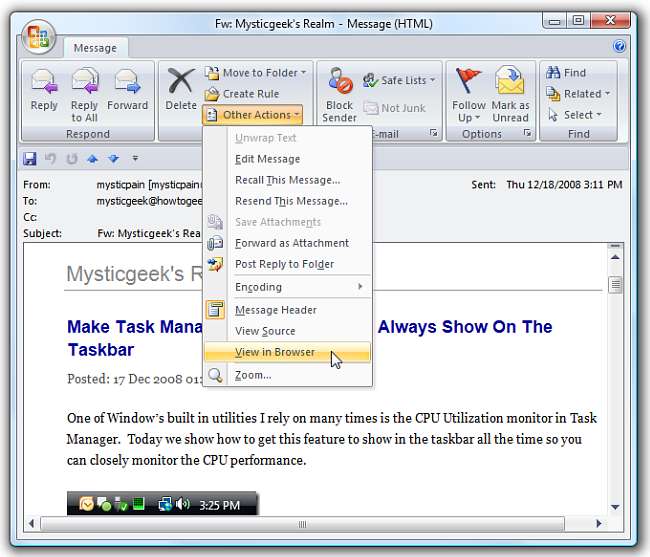The height and width of the screenshot is (557, 650).
Task: Click the Reply envelope icon
Action: point(44,84)
